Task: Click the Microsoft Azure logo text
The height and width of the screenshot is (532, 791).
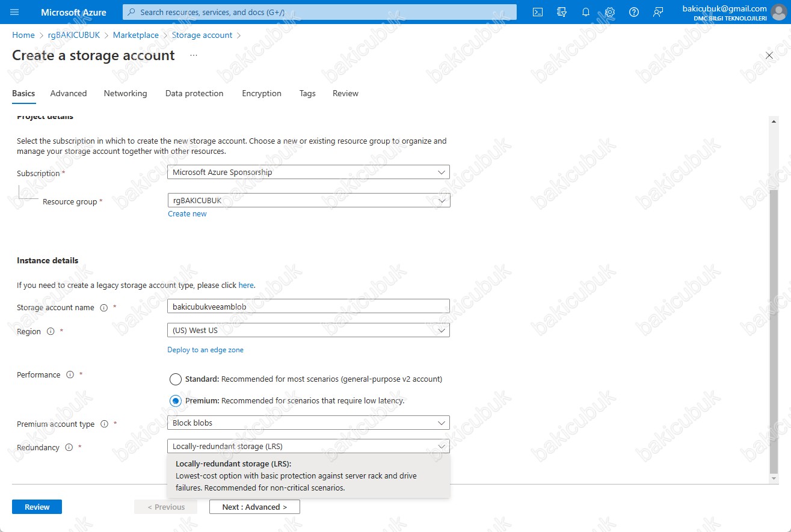Action: pyautogui.click(x=73, y=12)
